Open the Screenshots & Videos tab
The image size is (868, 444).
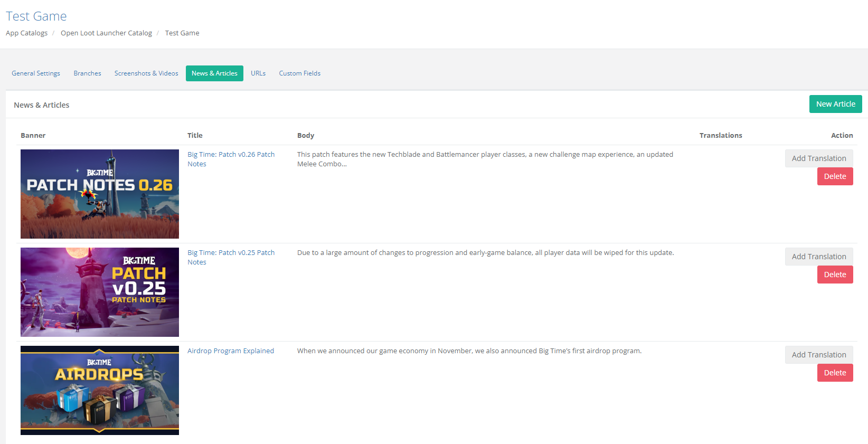click(146, 73)
